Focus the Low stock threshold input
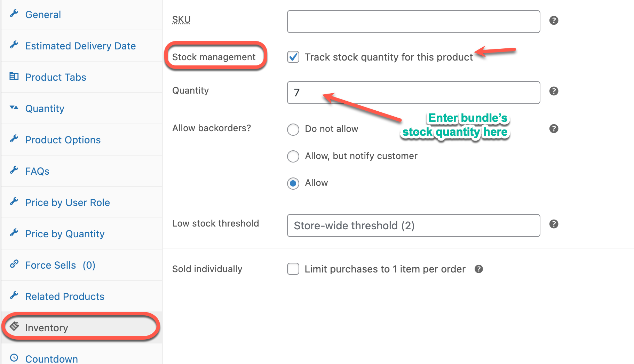The height and width of the screenshot is (364, 634). [x=413, y=225]
